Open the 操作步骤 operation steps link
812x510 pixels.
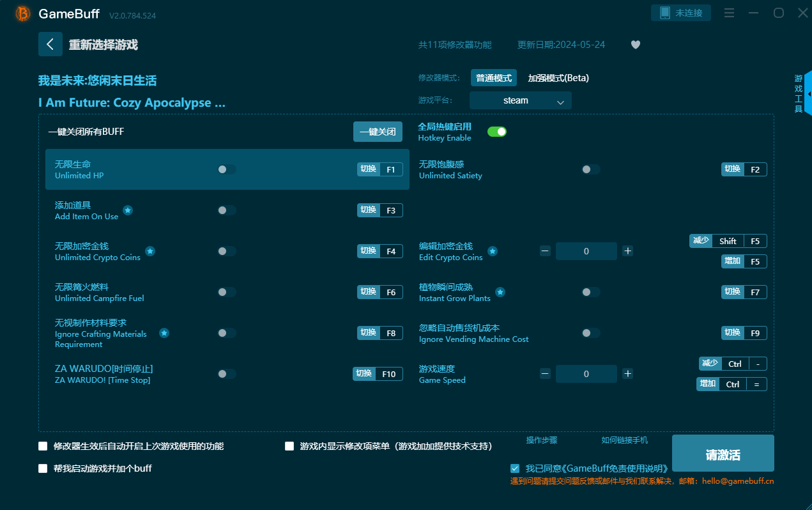[x=542, y=440]
